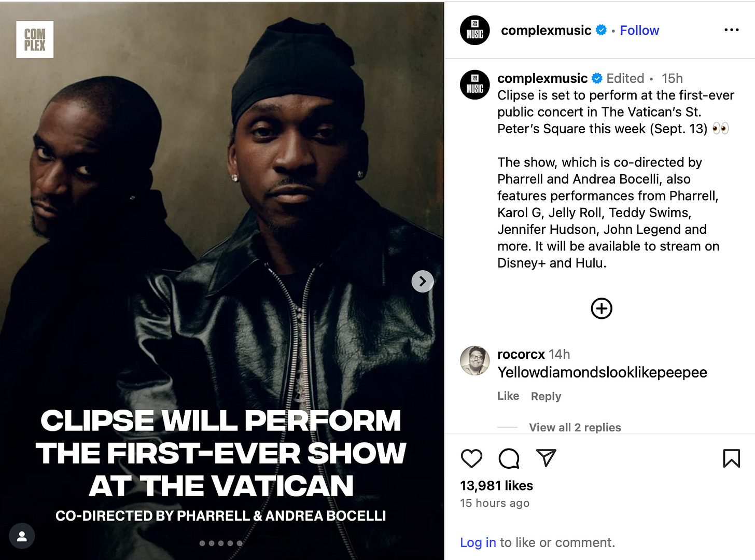Click the Complex logo on the photo
755x560 pixels.
click(35, 39)
